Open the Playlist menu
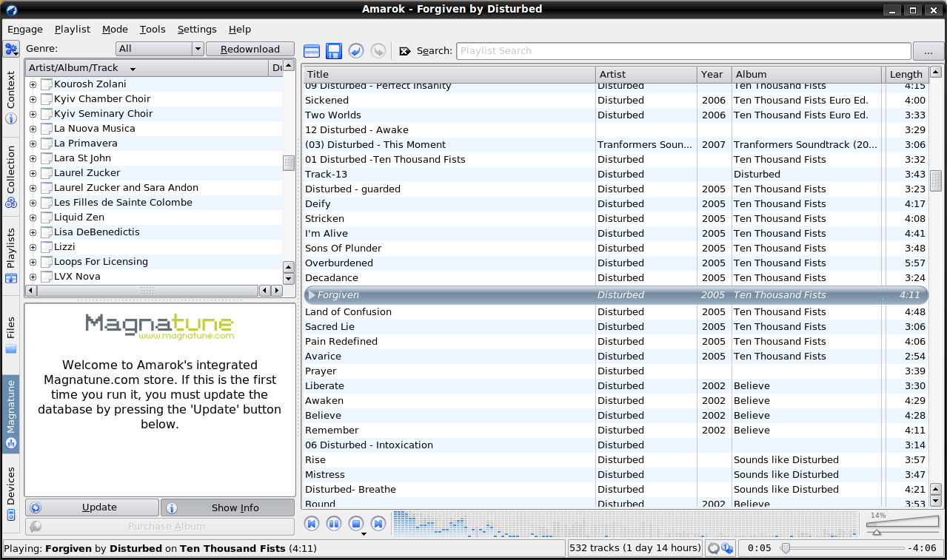 click(x=73, y=30)
